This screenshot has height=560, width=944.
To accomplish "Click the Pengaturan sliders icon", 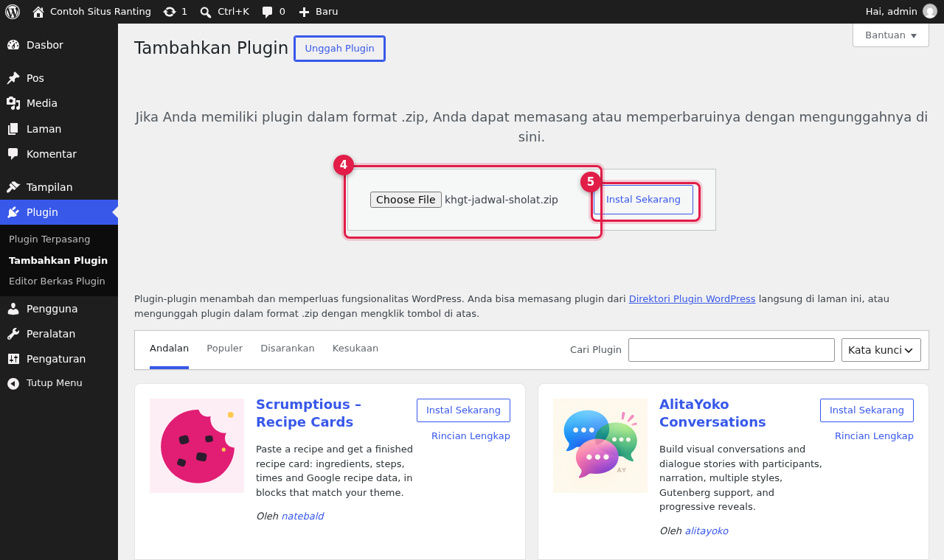I will [13, 359].
